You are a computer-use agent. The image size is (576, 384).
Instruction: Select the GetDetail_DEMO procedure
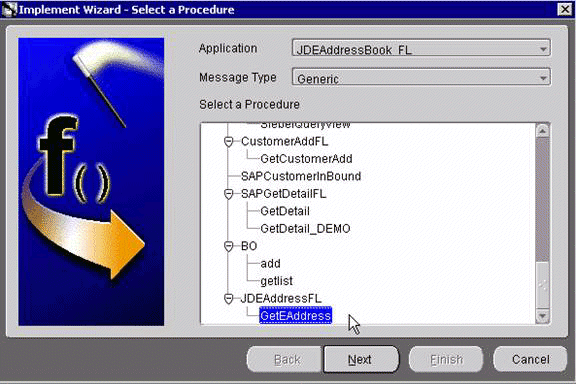pyautogui.click(x=305, y=229)
